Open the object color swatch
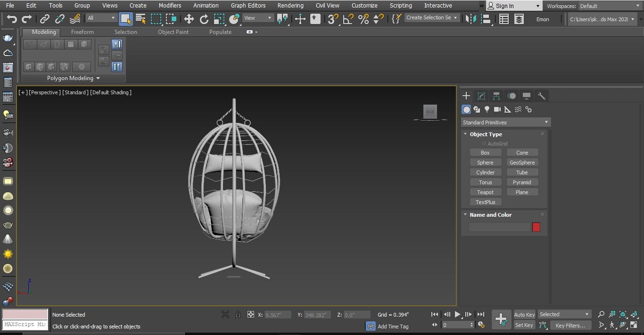644x335 pixels. (536, 227)
